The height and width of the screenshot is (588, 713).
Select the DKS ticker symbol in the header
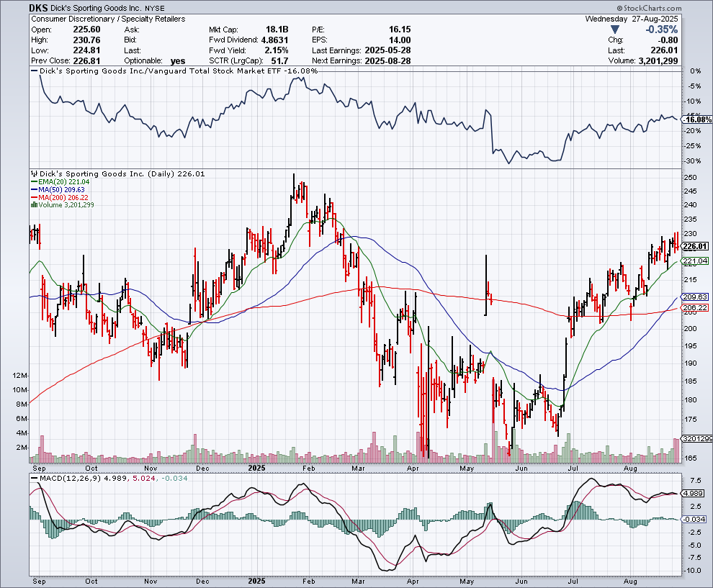point(38,8)
